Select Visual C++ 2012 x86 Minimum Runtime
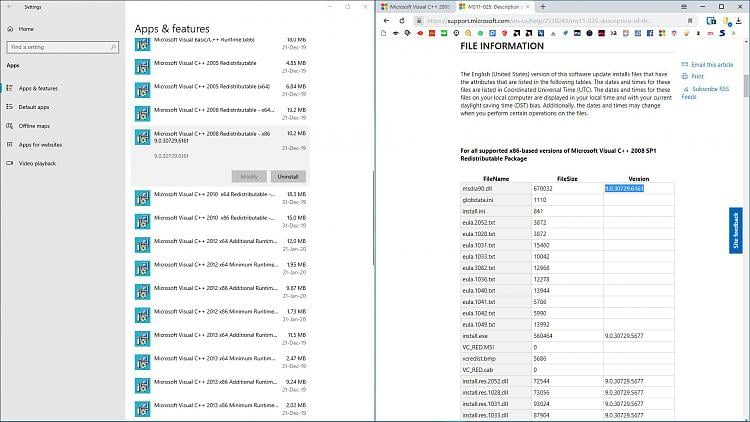 click(x=220, y=315)
